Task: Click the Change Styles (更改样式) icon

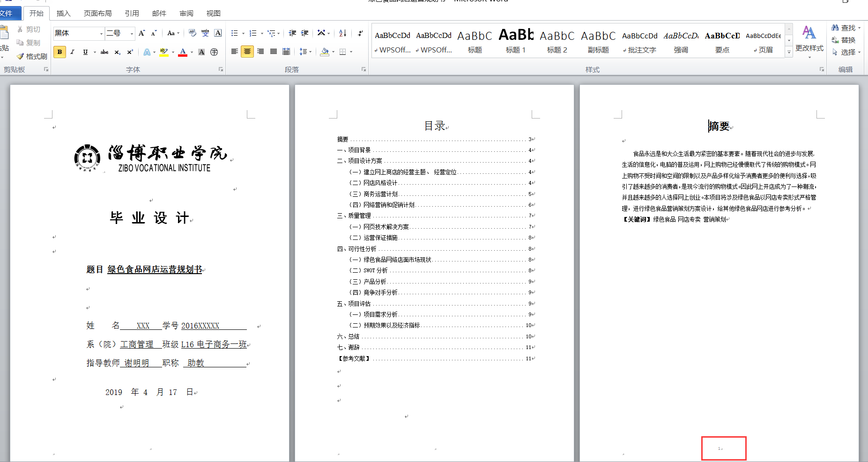Action: (809, 40)
